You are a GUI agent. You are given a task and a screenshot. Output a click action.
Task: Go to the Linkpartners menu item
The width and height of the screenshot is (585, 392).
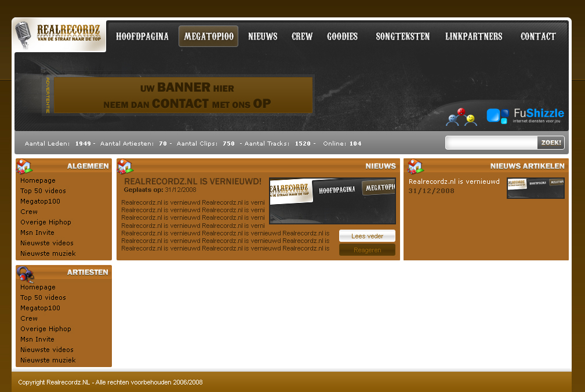pos(474,37)
